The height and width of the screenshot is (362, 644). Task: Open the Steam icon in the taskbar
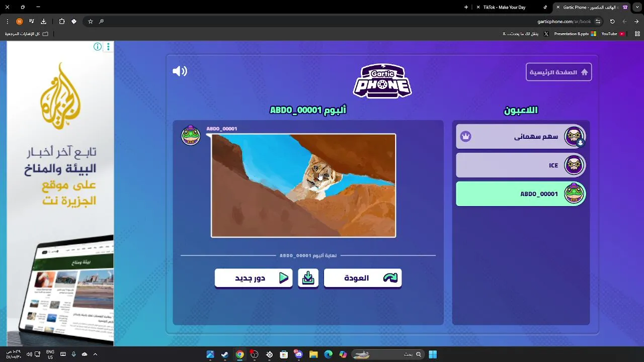tap(225, 354)
